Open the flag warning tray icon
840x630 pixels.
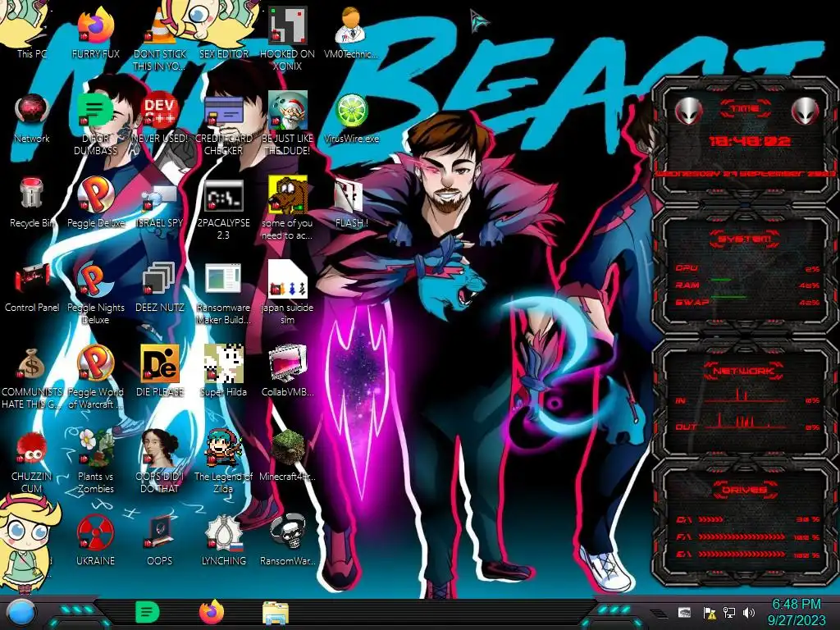coord(710,613)
